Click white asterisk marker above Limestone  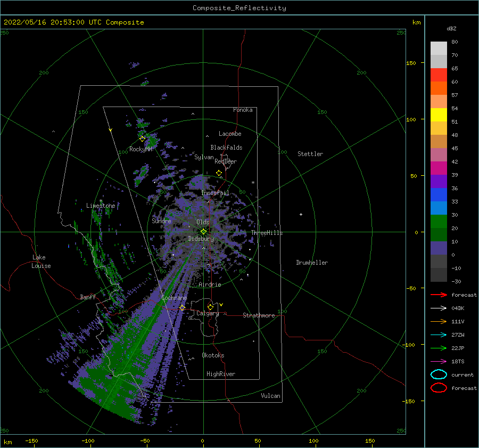pyautogui.click(x=101, y=201)
